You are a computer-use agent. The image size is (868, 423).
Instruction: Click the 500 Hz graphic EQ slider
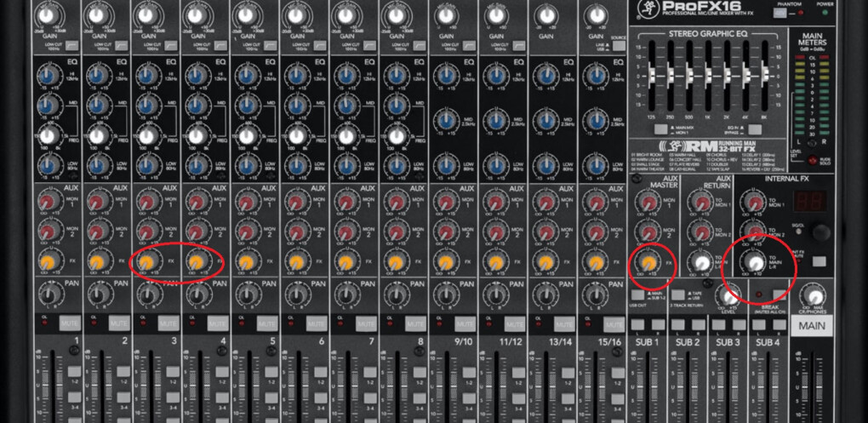click(690, 75)
